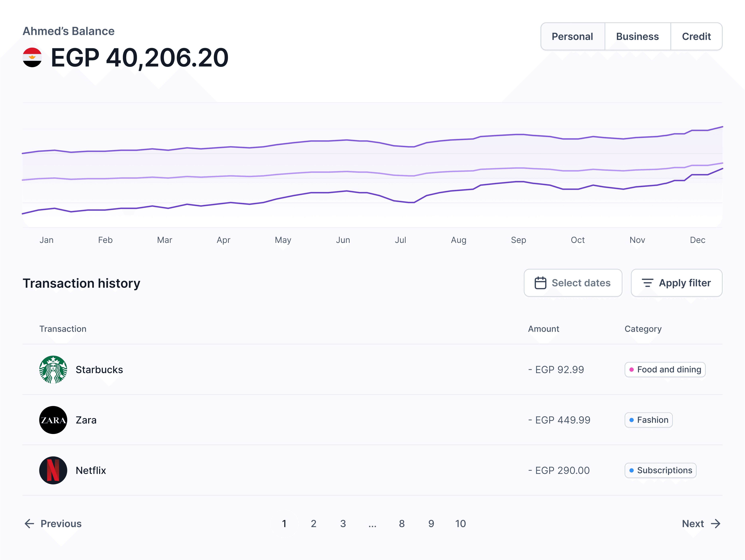Viewport: 745px width, 560px height.
Task: Click the Netflix logo icon
Action: tap(53, 470)
